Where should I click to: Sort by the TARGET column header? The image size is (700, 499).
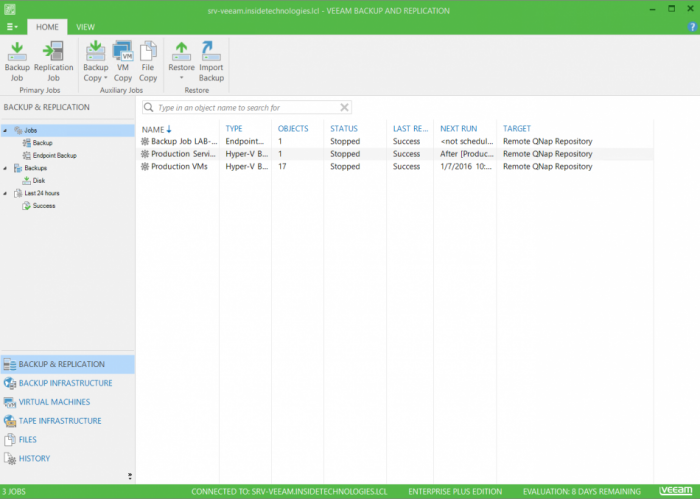(x=517, y=129)
